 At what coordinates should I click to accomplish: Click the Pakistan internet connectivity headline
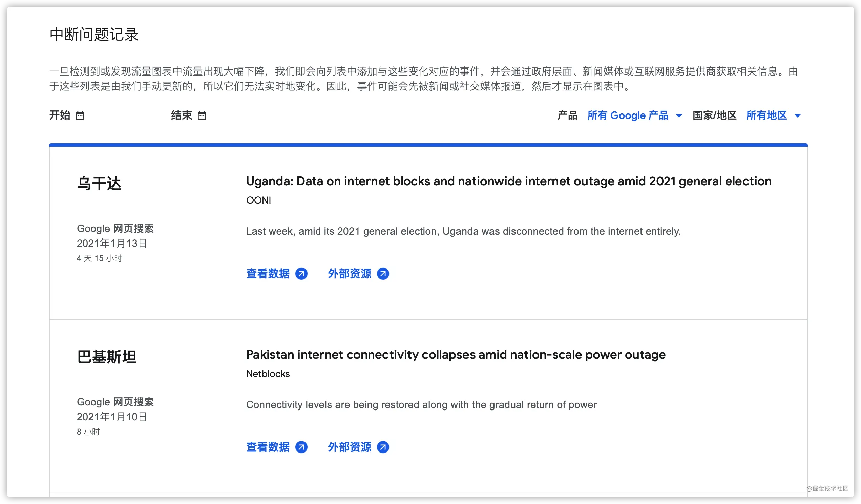coord(456,355)
